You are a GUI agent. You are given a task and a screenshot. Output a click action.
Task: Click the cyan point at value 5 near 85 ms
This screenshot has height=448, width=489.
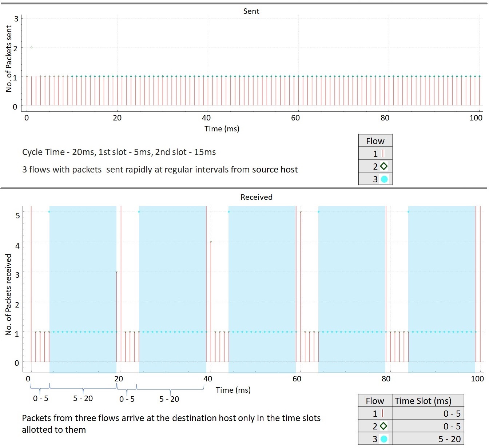tap(408, 212)
